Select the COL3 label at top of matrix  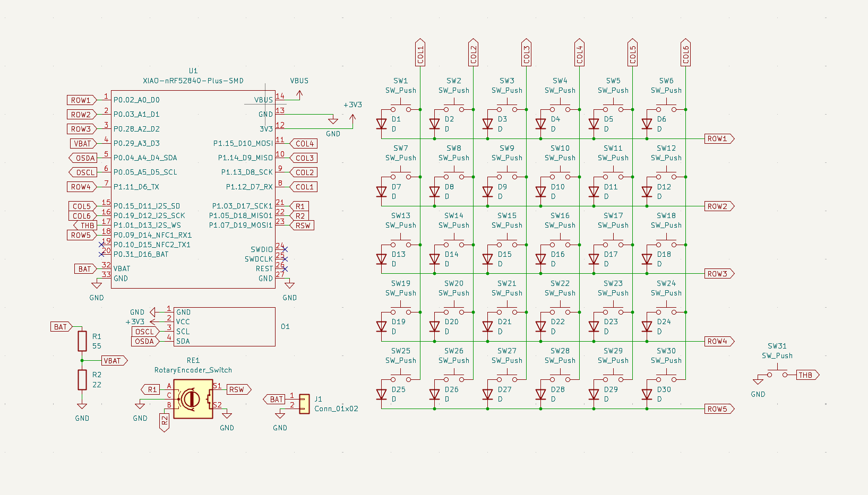[x=526, y=52]
